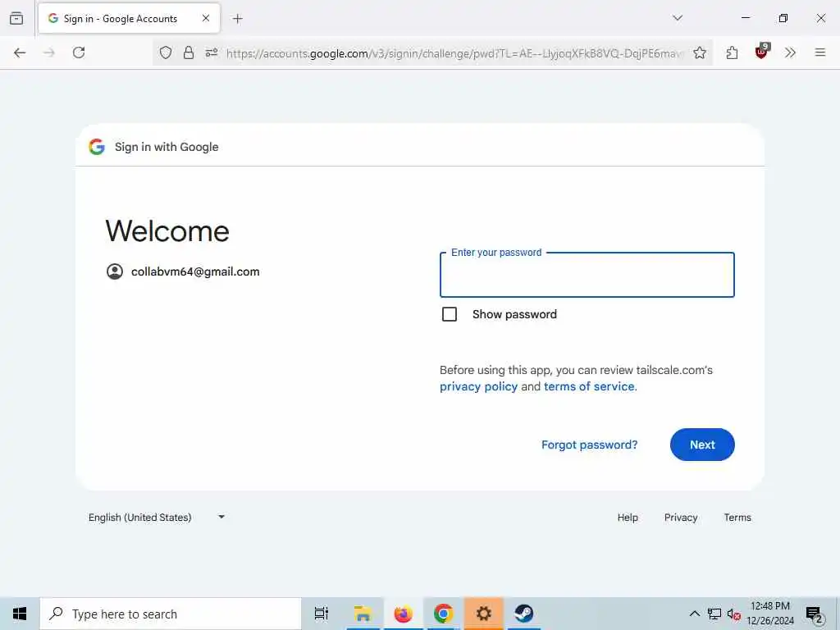Select the Sign in - Google Accounts tab
The image size is (840, 630).
tap(129, 18)
